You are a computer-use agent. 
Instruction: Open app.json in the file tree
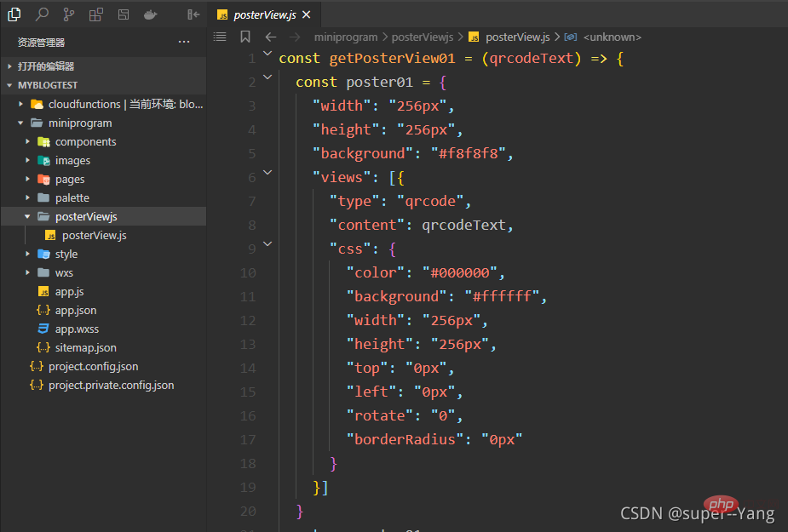pos(76,311)
